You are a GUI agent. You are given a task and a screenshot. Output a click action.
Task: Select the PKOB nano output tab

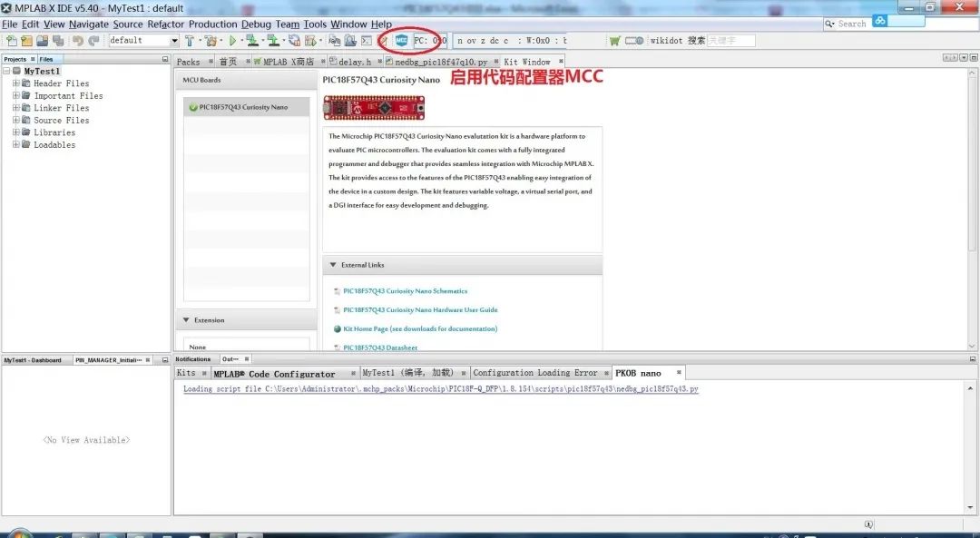coord(638,373)
